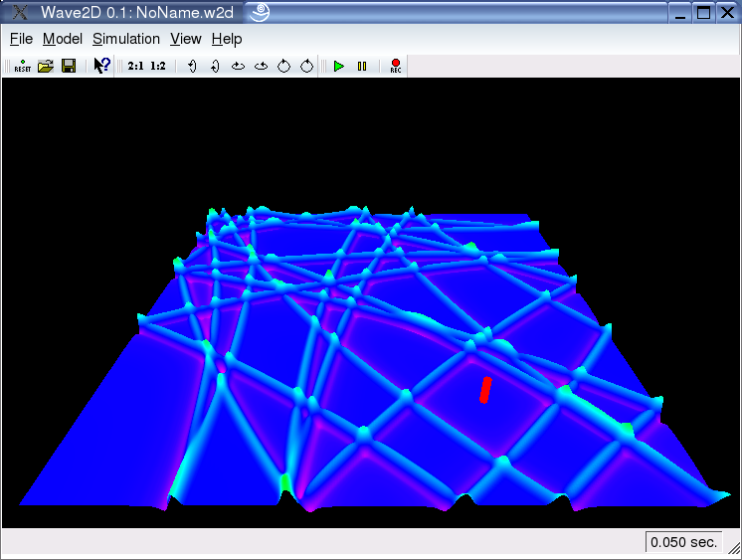The width and height of the screenshot is (742, 560).
Task: Pause the simulation
Action: (362, 66)
